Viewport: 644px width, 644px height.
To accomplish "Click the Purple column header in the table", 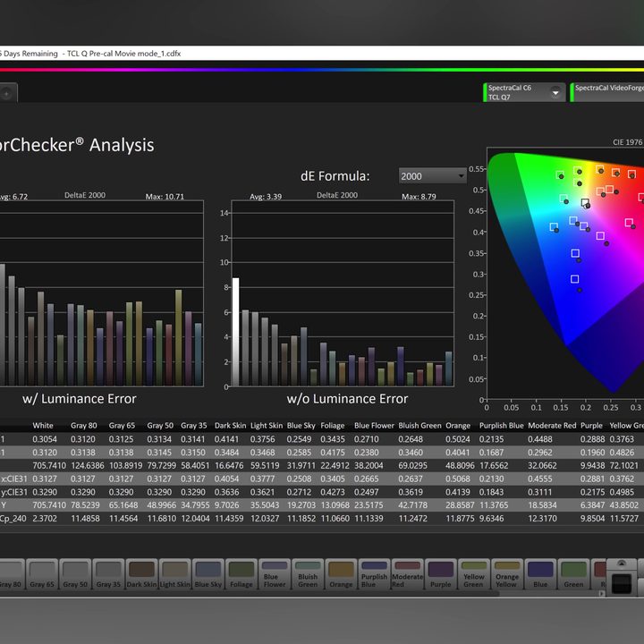I will pos(591,426).
